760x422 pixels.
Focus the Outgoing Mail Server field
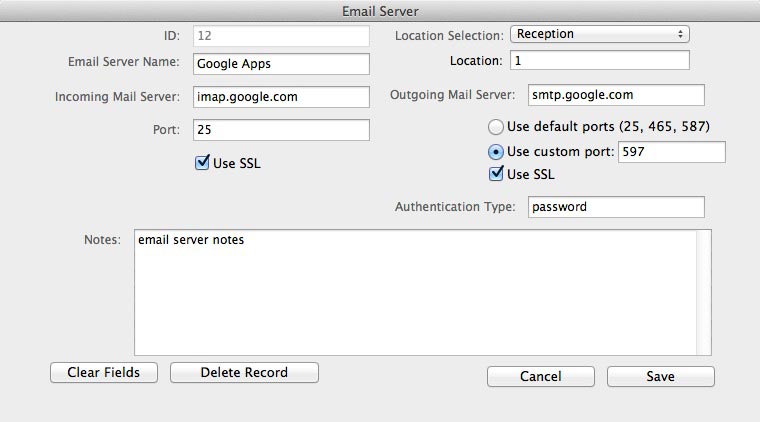point(614,95)
